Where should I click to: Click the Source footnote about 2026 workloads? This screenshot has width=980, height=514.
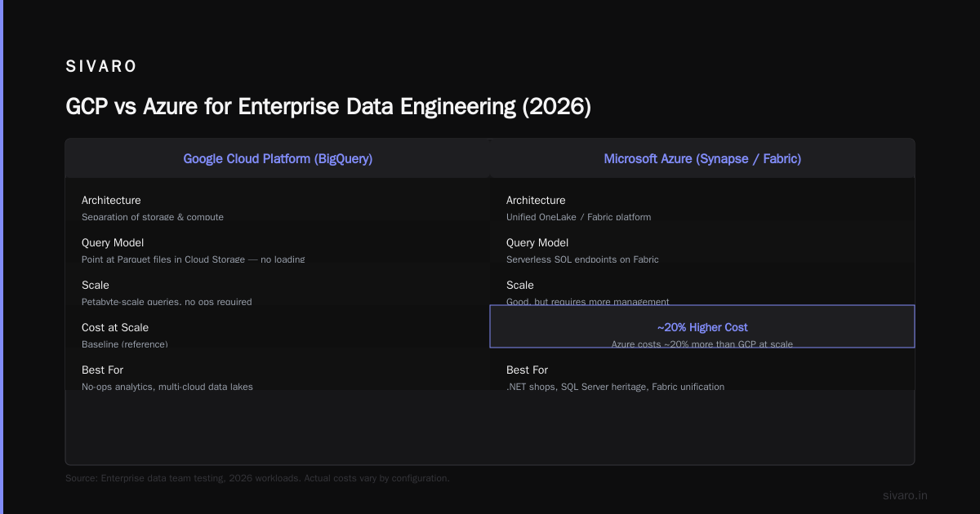(257, 478)
